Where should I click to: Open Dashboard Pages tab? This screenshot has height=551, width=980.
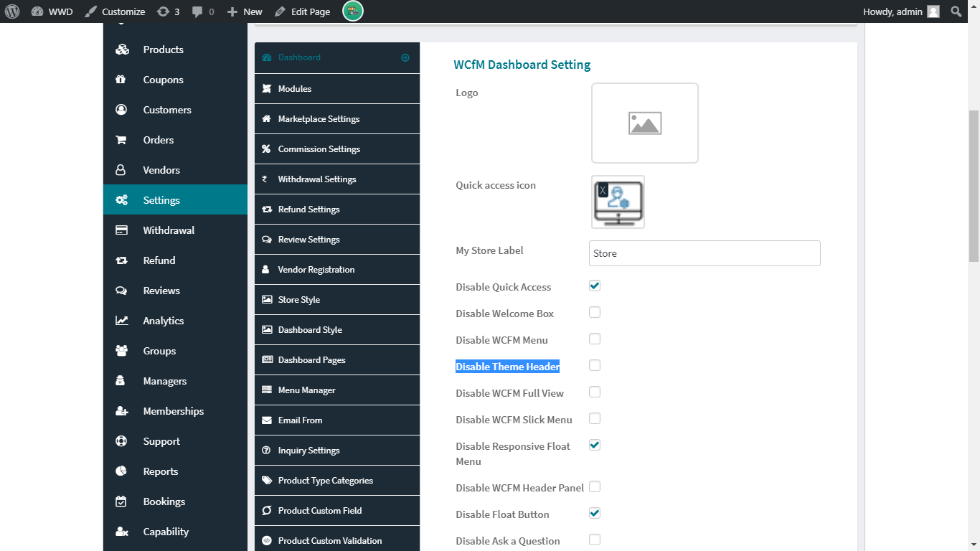click(337, 359)
